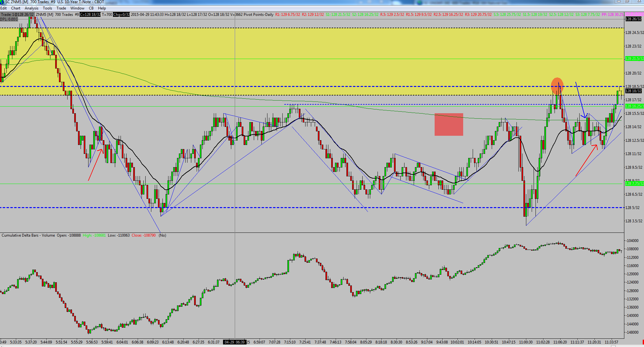This screenshot has height=347, width=644.
Task: Click the 'Open: -108888' delta value
Action: coord(69,235)
